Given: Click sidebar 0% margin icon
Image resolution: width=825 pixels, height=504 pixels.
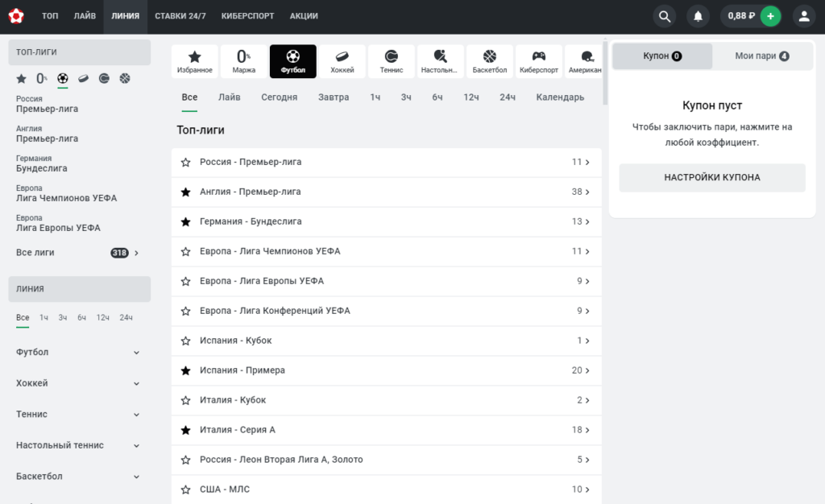Looking at the screenshot, I should [42, 79].
